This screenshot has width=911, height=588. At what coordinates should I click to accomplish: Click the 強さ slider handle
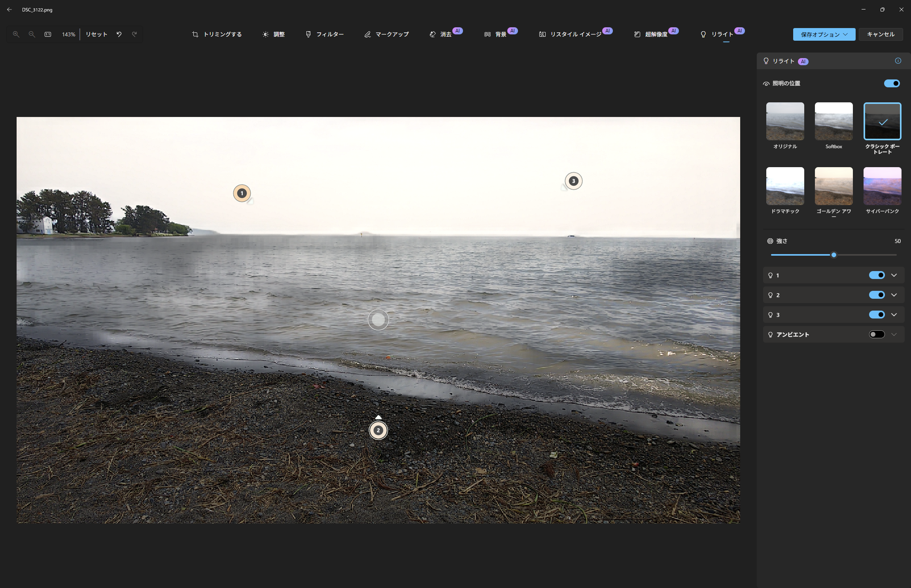click(x=834, y=255)
